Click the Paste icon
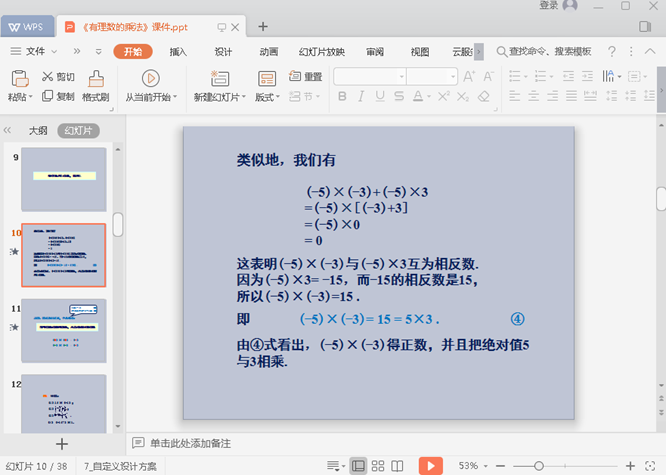The height and width of the screenshot is (475, 666). (x=19, y=79)
